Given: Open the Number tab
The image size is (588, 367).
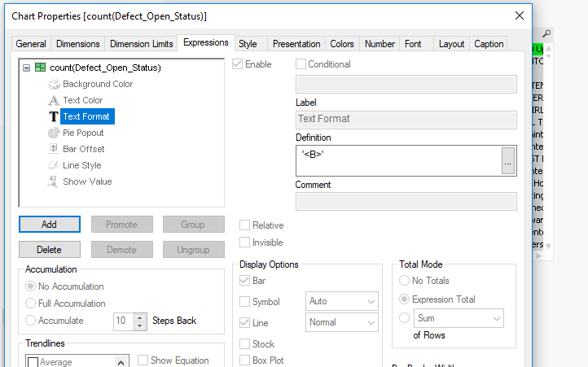Looking at the screenshot, I should tap(380, 44).
